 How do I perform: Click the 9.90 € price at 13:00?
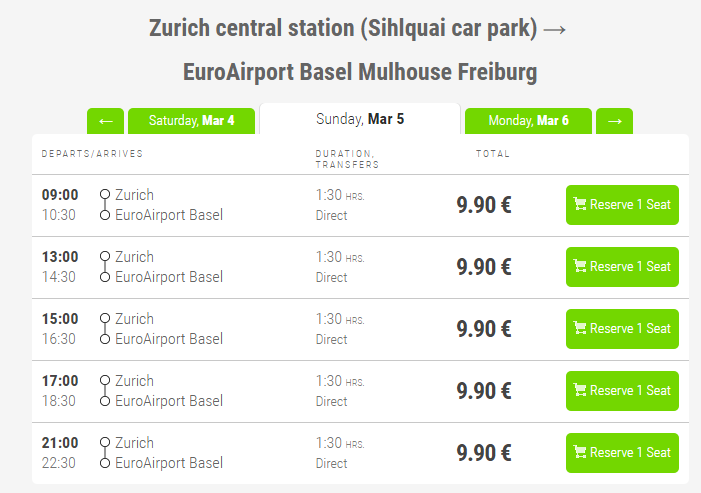click(x=484, y=267)
